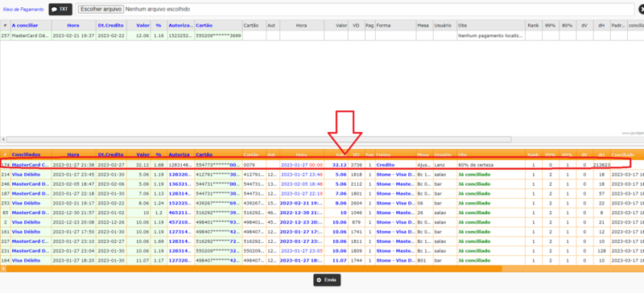Viewport: 644px width, 293px height.
Task: Click the Rank header in the upper grid
Action: pyautogui.click(x=533, y=26)
